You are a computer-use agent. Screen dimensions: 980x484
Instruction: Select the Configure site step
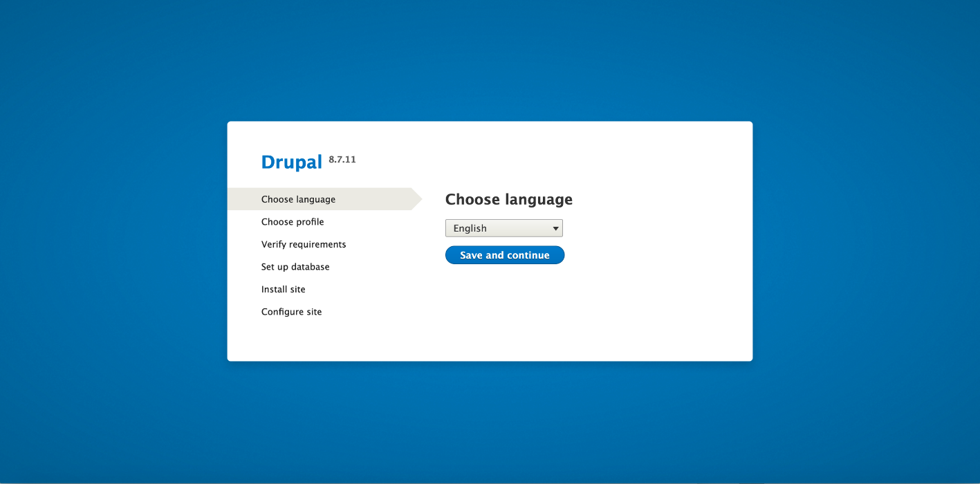pyautogui.click(x=291, y=311)
